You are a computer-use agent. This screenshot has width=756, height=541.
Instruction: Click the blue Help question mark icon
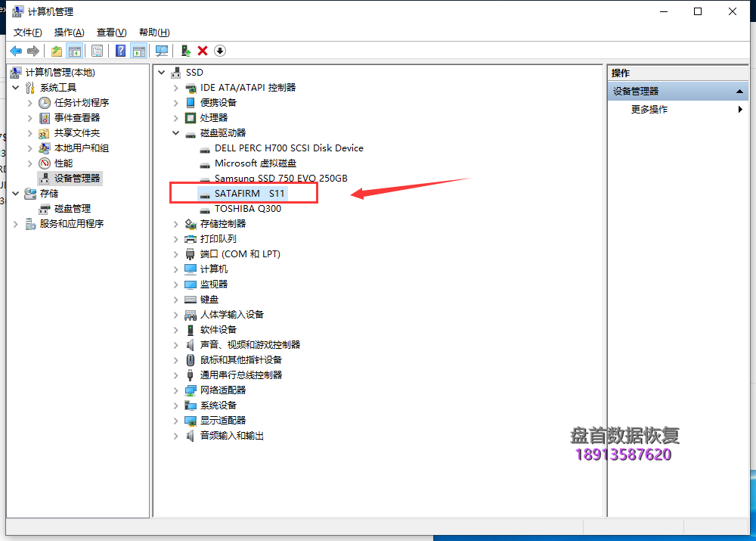120,51
